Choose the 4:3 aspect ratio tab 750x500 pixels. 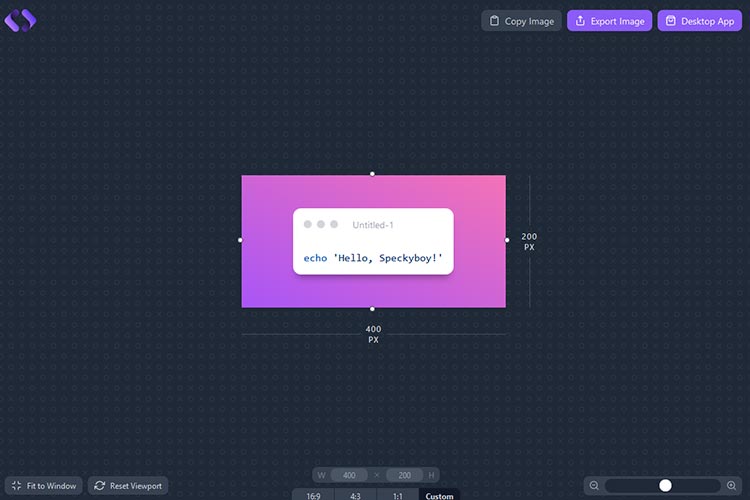click(356, 495)
